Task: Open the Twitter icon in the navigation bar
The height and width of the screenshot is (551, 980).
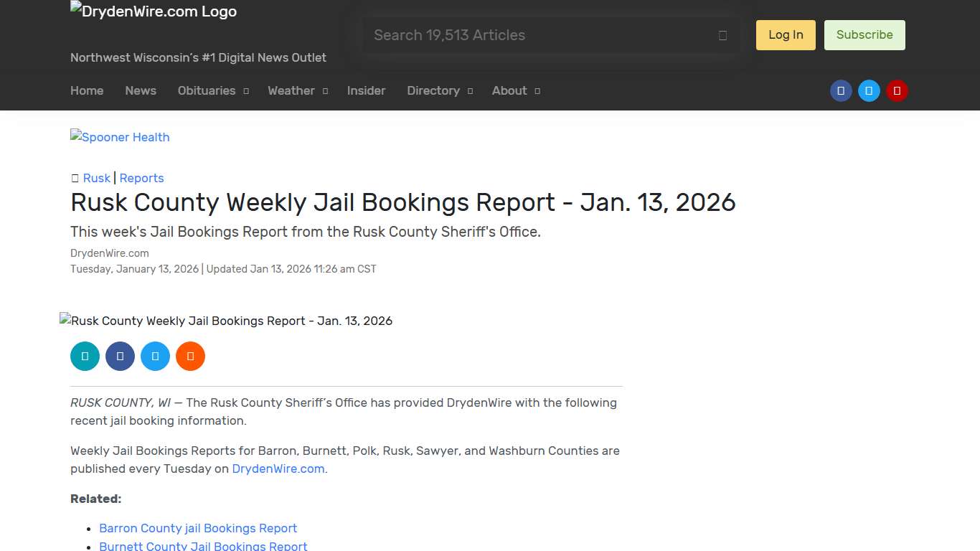Action: (x=869, y=90)
